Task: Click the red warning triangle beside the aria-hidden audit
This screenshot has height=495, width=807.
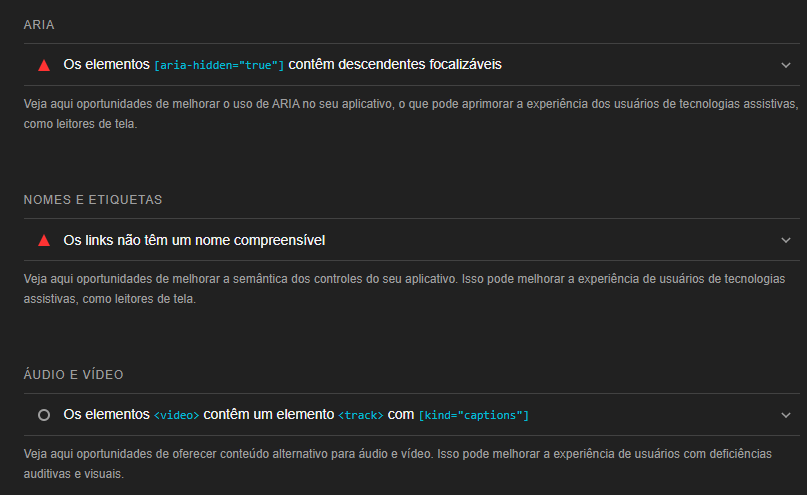Action: point(44,65)
